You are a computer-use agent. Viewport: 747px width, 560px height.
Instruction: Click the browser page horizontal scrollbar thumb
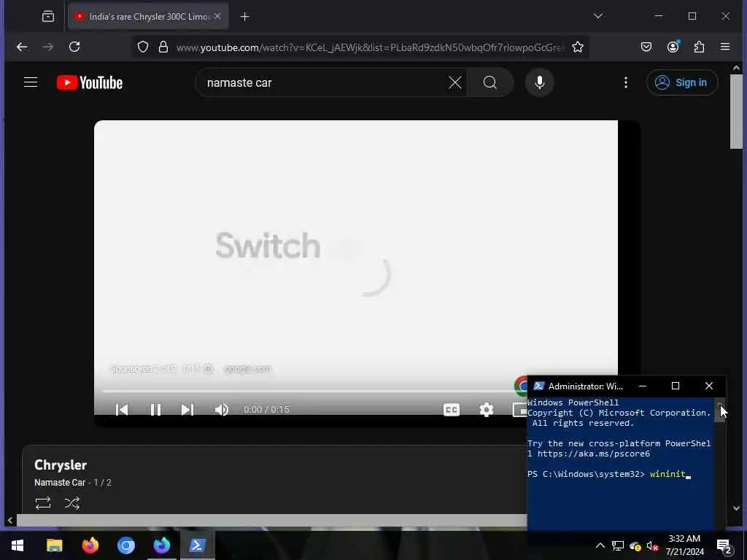click(271, 520)
